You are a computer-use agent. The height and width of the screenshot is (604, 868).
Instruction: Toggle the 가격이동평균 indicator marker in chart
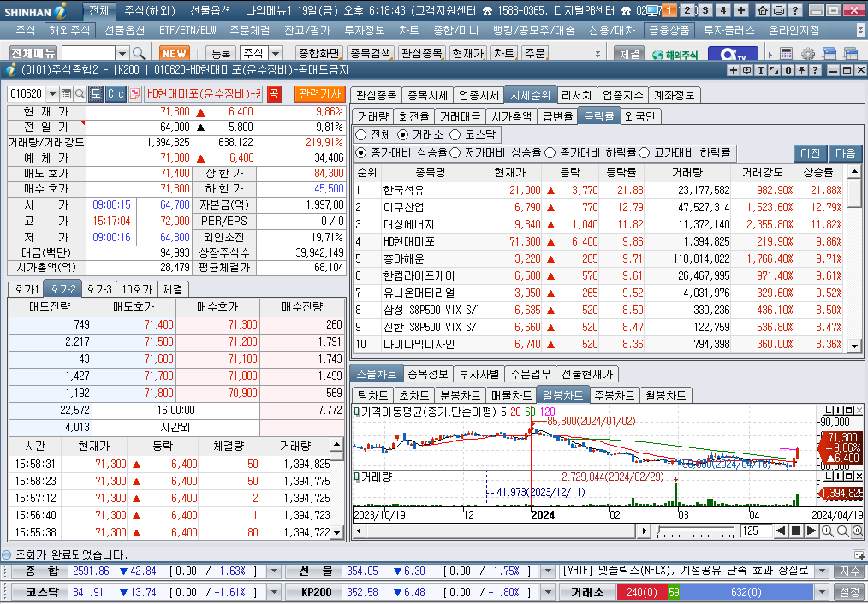[357, 412]
